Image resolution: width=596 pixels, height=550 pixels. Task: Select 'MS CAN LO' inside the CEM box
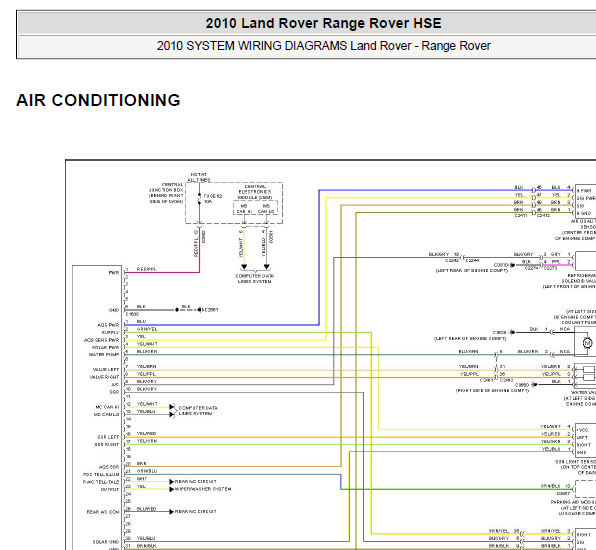(x=266, y=209)
